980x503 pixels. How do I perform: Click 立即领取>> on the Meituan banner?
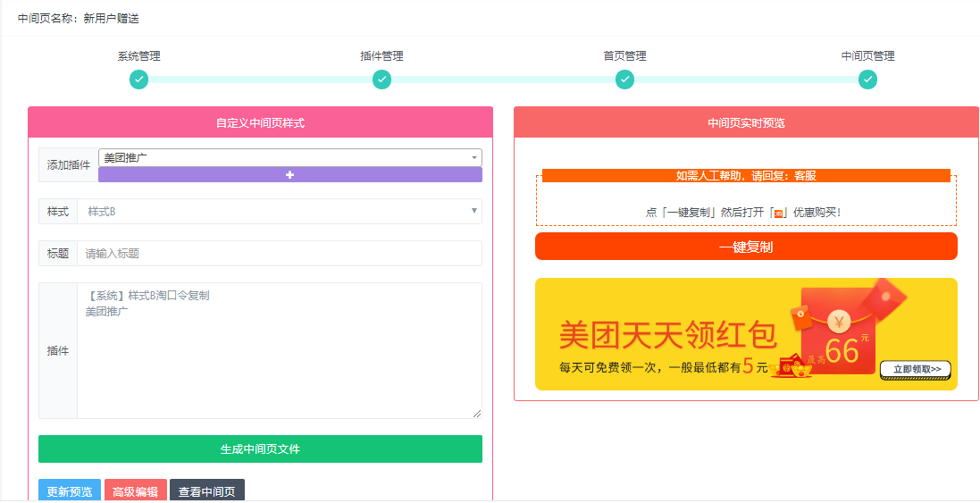(x=916, y=369)
